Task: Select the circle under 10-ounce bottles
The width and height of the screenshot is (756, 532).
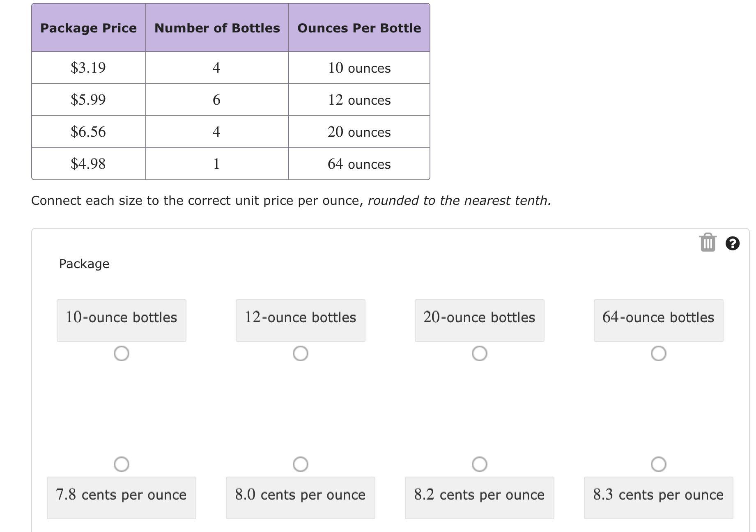Action: [x=122, y=353]
